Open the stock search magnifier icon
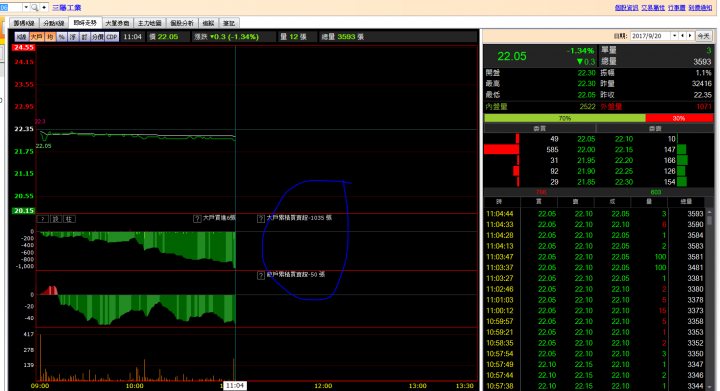The image size is (720, 391). (35, 7)
